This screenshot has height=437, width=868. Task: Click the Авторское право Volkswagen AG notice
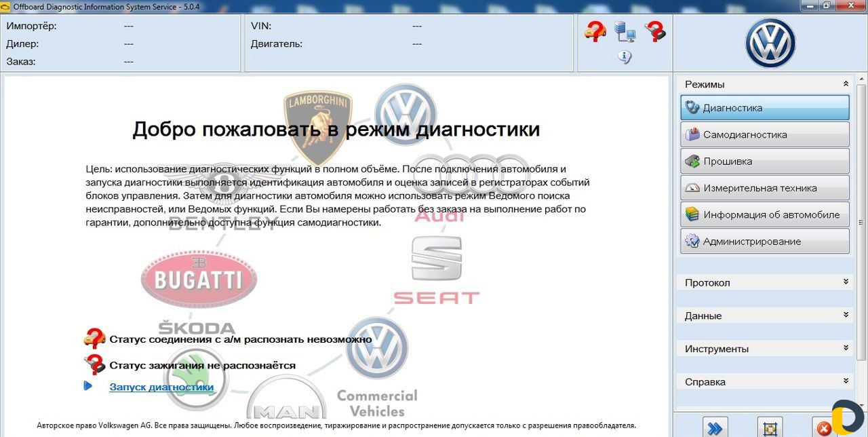(336, 425)
